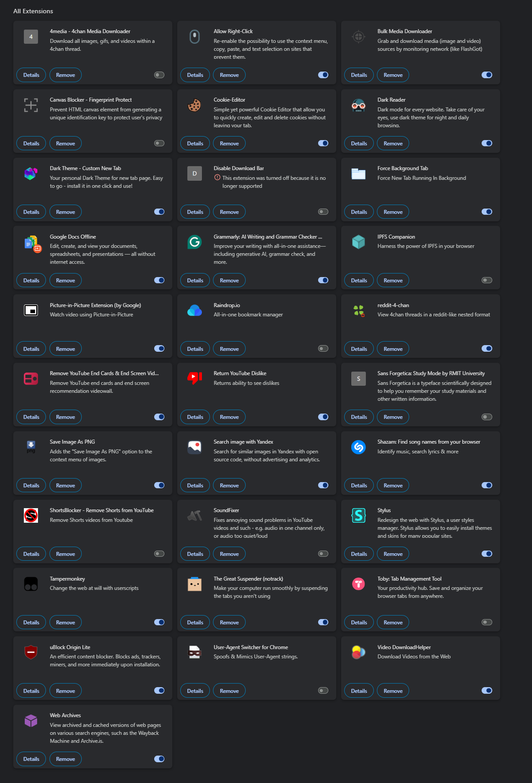
Task: Enable the Toby toggle
Action: coord(487,622)
